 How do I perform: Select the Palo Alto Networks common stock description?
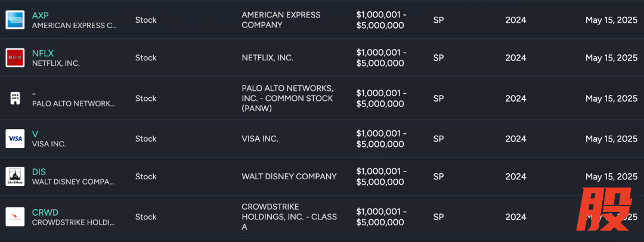pos(286,98)
